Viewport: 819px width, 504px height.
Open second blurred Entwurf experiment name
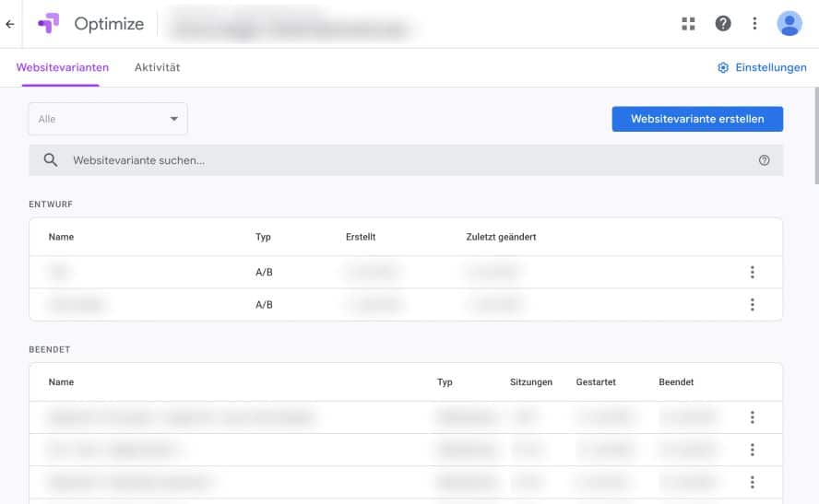tap(77, 305)
